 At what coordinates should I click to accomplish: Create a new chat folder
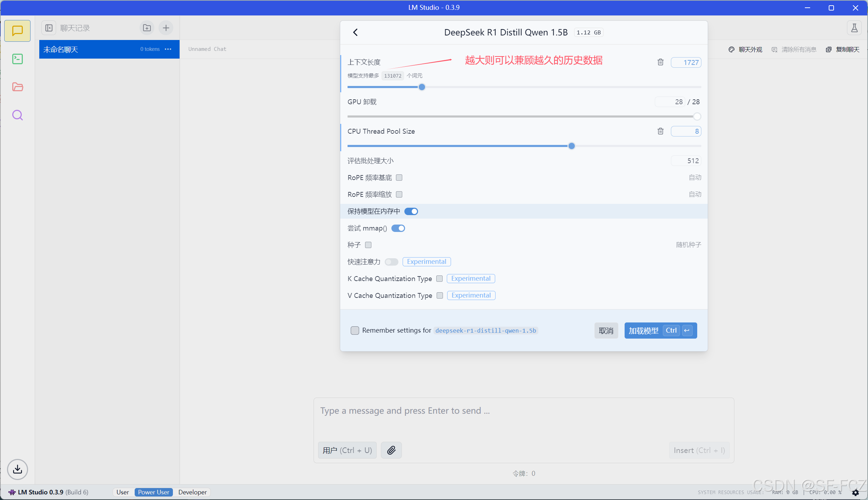point(147,28)
